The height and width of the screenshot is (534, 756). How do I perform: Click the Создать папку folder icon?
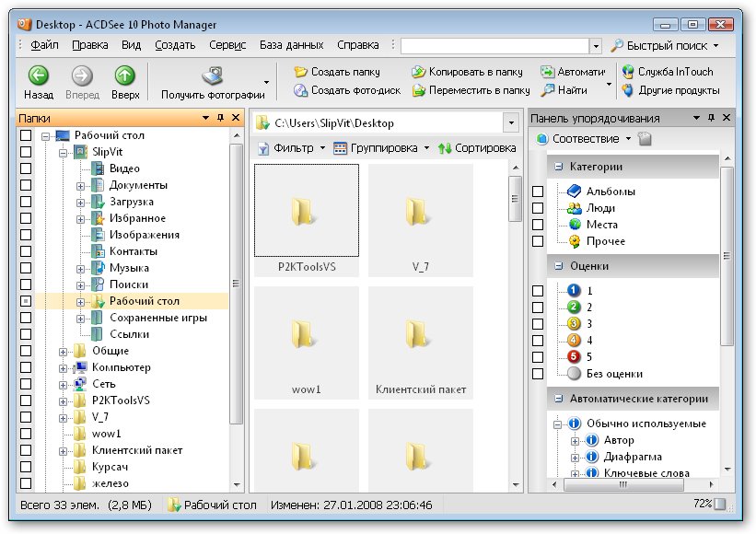(300, 72)
